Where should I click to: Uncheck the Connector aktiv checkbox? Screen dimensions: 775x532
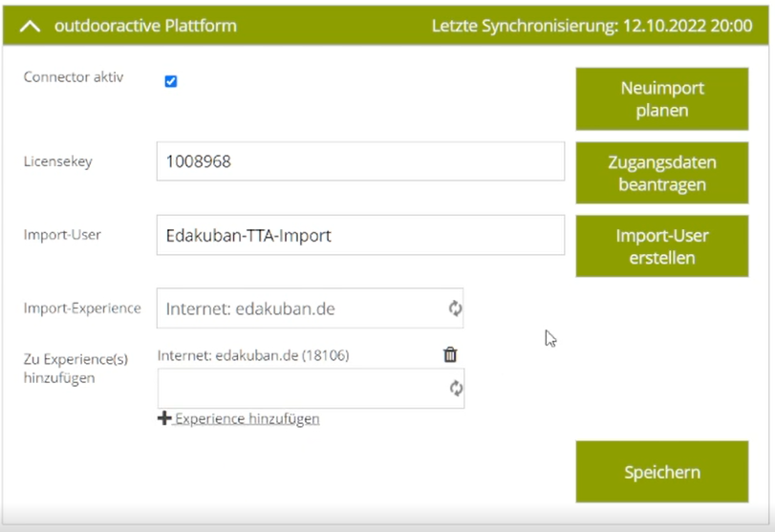[x=171, y=81]
